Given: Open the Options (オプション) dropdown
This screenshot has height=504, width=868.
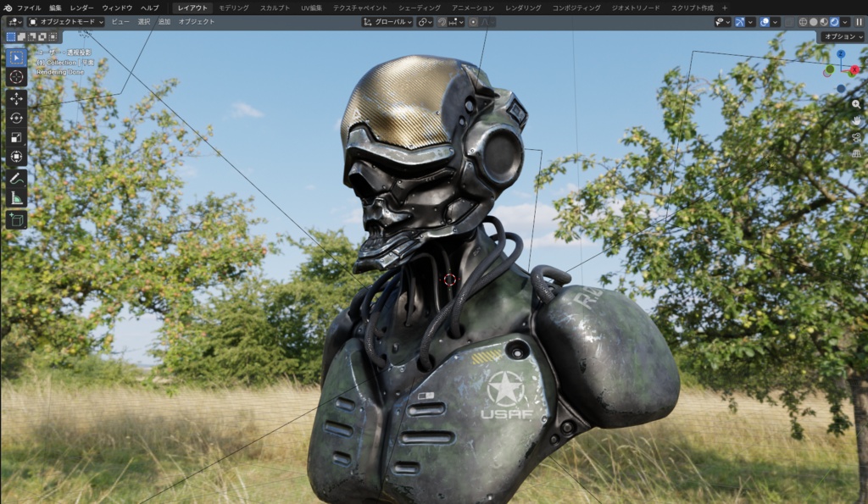Looking at the screenshot, I should click(x=843, y=36).
